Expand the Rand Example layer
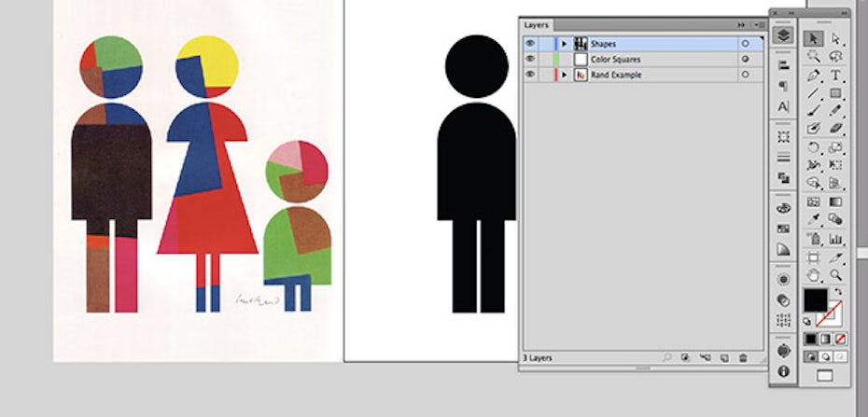Image resolution: width=868 pixels, height=417 pixels. point(564,75)
